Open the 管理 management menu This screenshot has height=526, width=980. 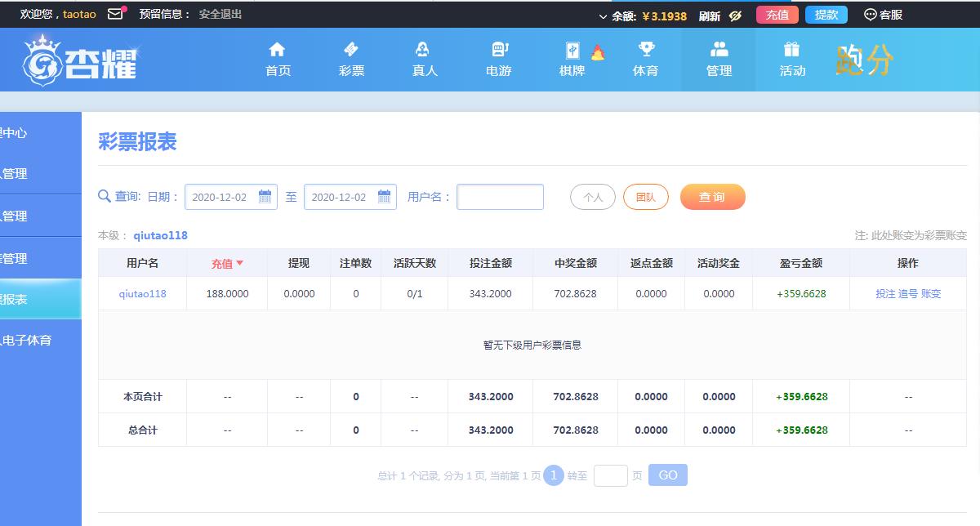(719, 60)
